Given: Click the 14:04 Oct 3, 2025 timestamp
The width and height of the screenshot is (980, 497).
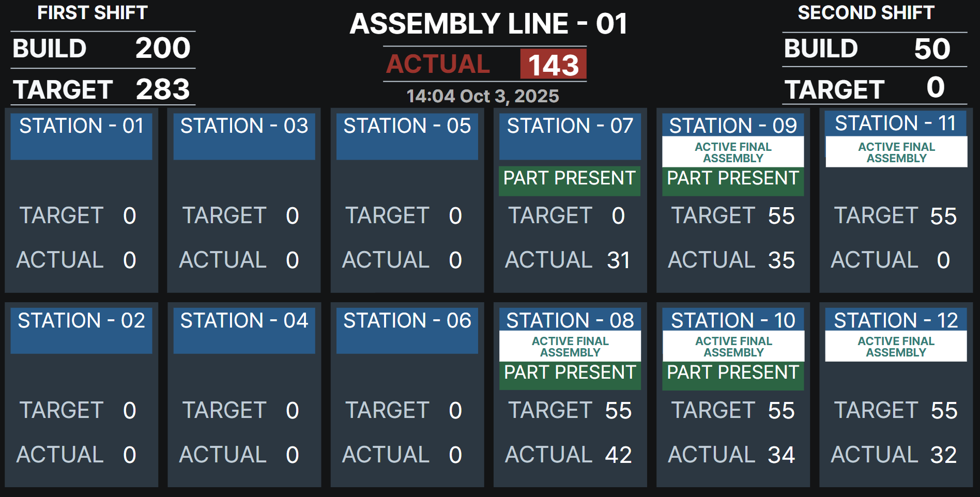Looking at the screenshot, I should 483,96.
